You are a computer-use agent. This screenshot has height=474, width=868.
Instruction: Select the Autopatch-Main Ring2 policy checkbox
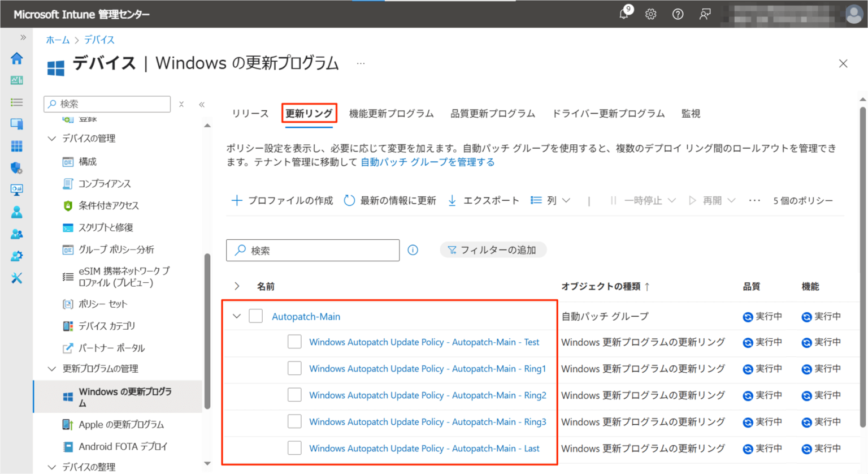pyautogui.click(x=294, y=394)
